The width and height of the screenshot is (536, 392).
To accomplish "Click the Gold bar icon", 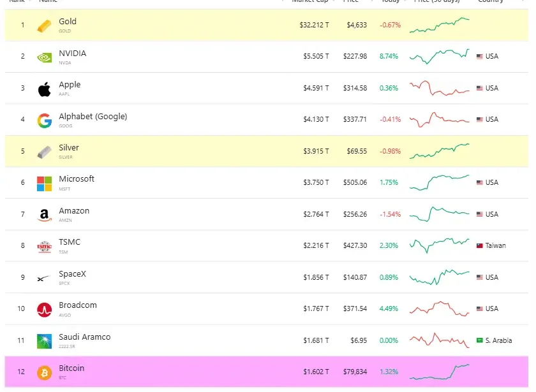I will pyautogui.click(x=45, y=26).
